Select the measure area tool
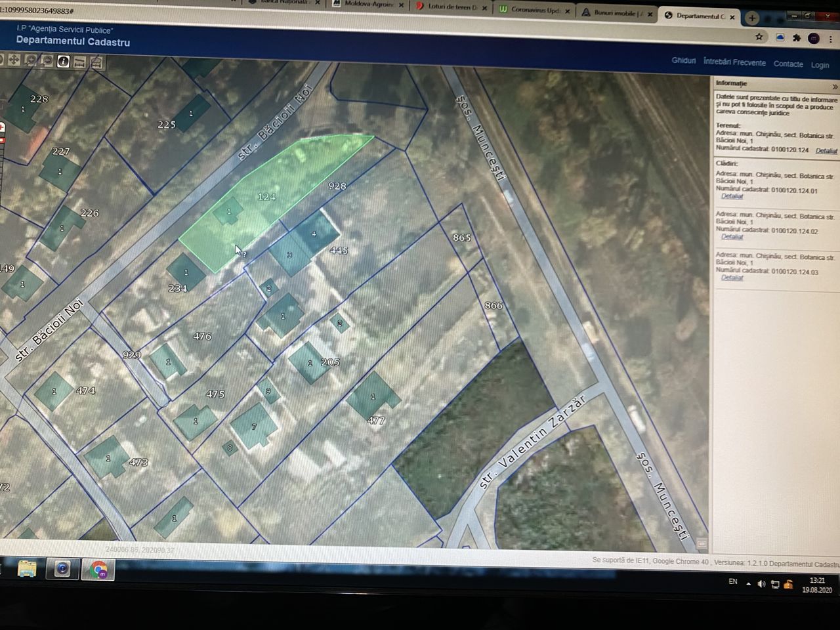The width and height of the screenshot is (840, 630). tap(96, 63)
